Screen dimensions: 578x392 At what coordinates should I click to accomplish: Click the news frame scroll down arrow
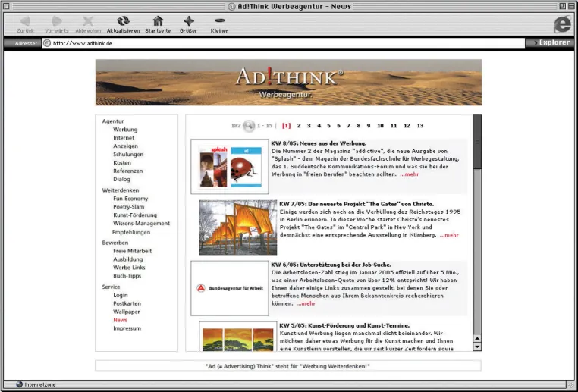pyautogui.click(x=477, y=347)
